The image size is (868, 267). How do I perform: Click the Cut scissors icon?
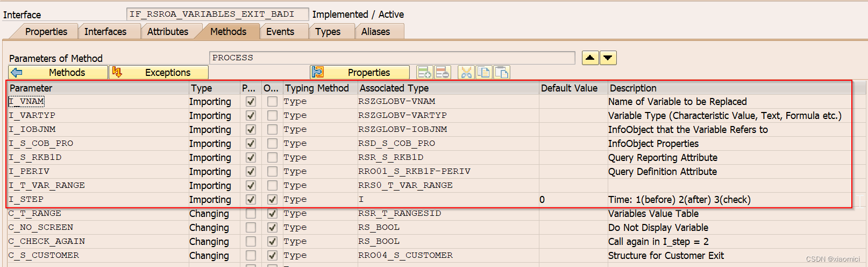pos(466,72)
